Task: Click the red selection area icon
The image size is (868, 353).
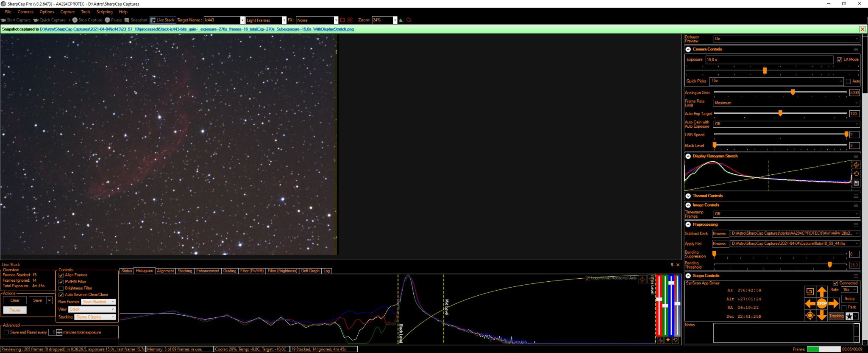Action: point(342,20)
